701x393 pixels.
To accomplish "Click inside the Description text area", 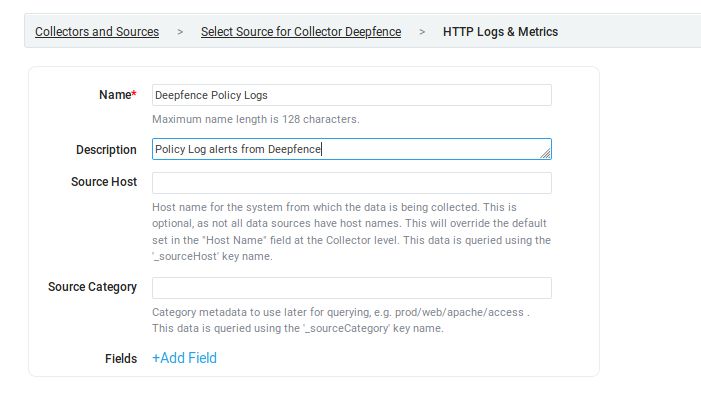I will pos(352,149).
